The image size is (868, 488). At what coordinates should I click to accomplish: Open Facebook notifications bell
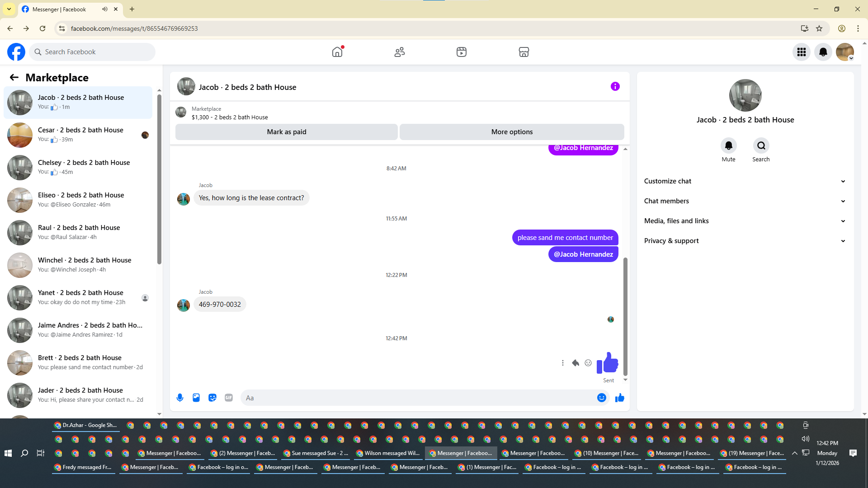823,52
